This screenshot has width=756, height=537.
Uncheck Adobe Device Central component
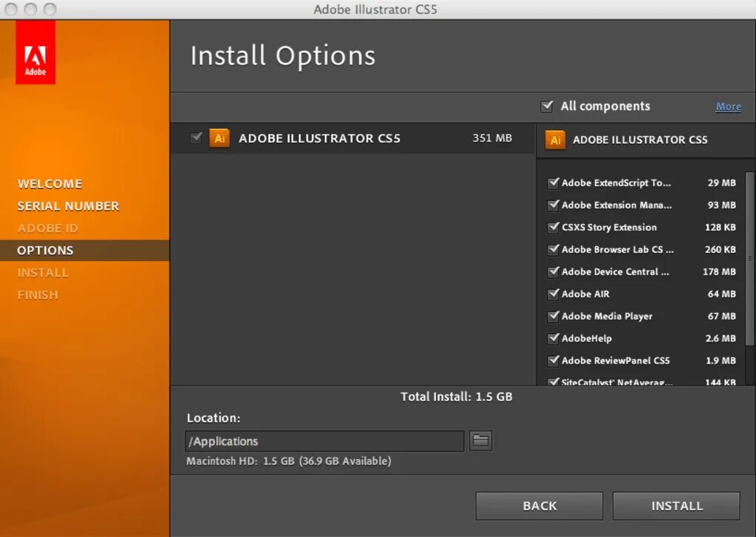click(x=553, y=271)
